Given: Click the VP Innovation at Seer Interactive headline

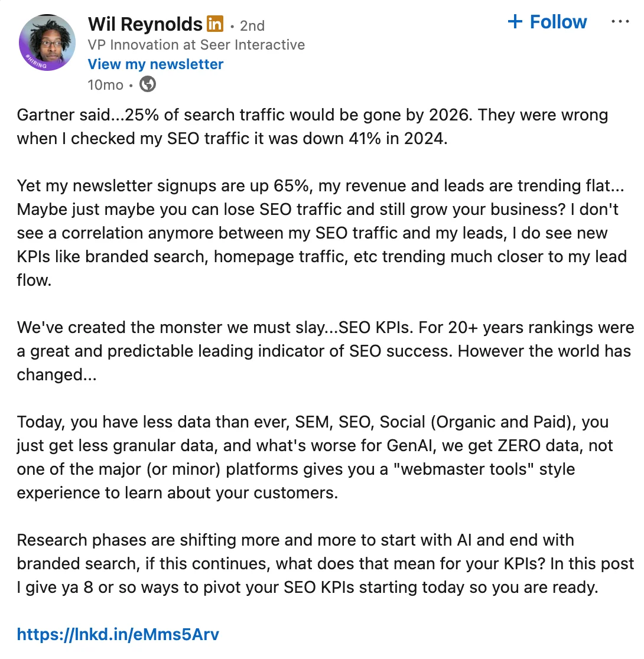Looking at the screenshot, I should 196,44.
